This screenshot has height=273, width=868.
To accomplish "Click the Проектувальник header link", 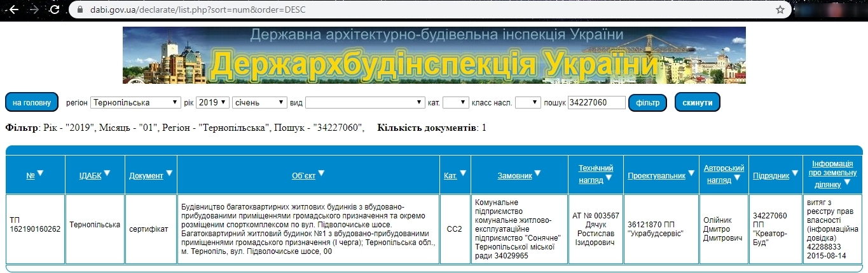I will point(657,175).
